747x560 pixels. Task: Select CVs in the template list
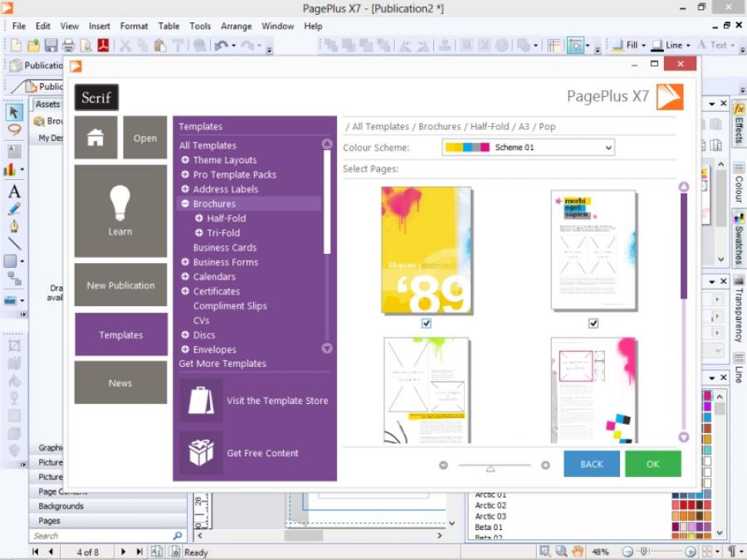201,320
